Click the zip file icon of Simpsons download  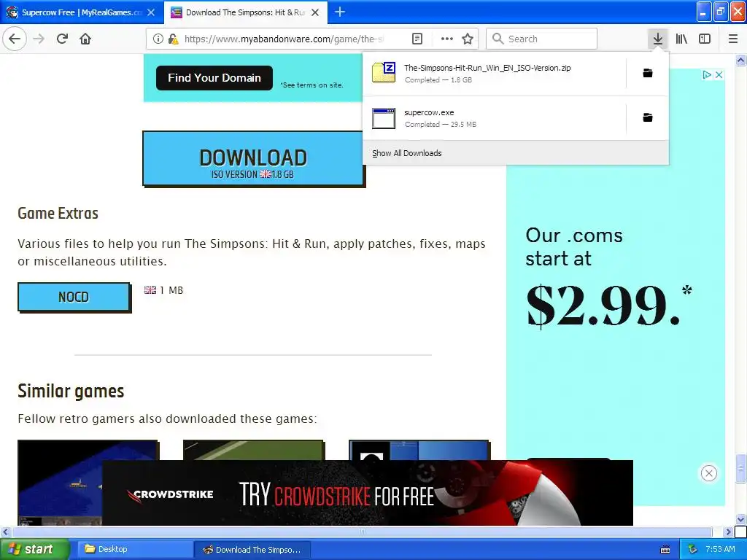click(384, 72)
